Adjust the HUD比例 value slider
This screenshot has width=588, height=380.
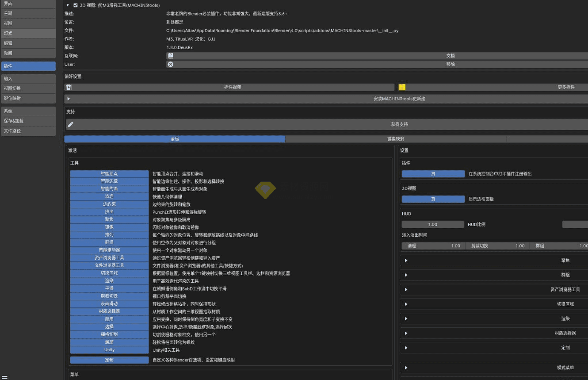coord(432,224)
